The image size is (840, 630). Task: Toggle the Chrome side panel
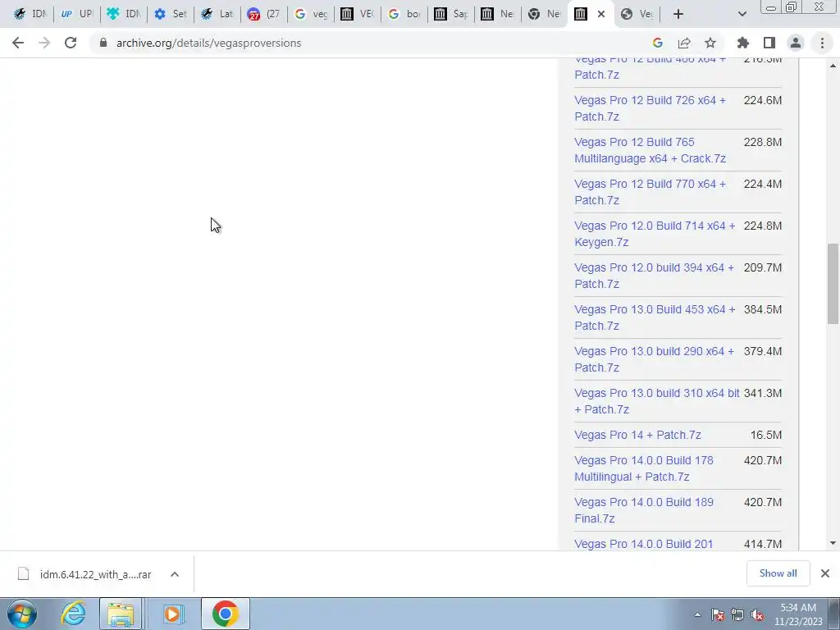(769, 43)
